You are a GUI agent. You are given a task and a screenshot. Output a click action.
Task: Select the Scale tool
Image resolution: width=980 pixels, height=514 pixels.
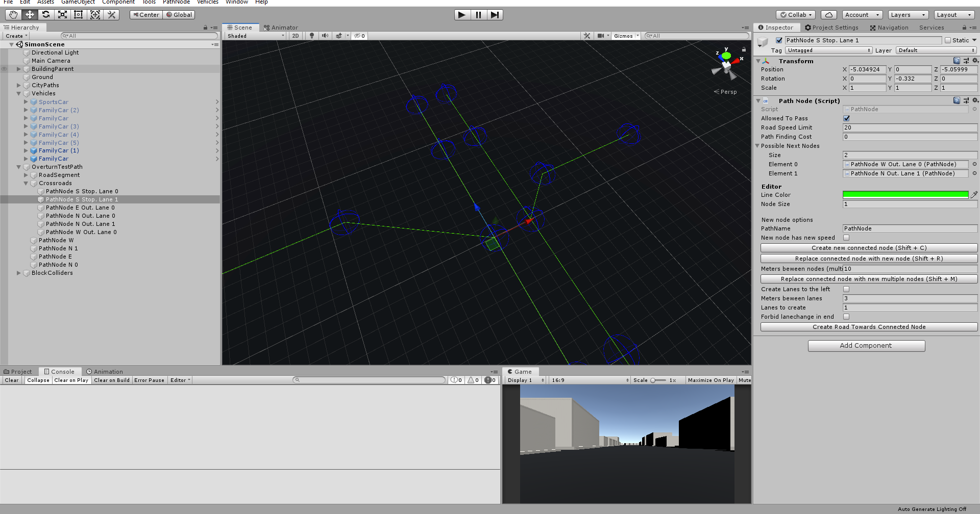tap(62, 15)
